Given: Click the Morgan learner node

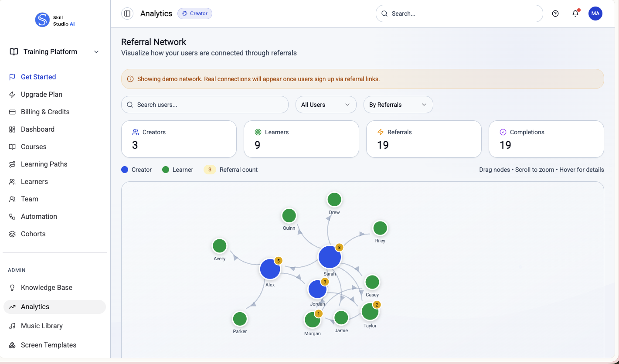Looking at the screenshot, I should pos(312,320).
